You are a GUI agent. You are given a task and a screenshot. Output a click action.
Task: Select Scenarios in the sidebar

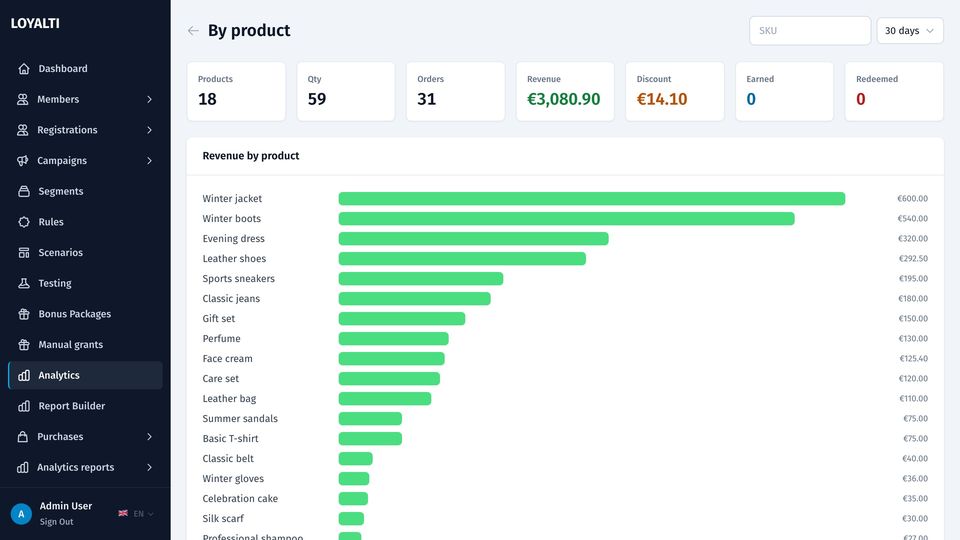point(85,252)
